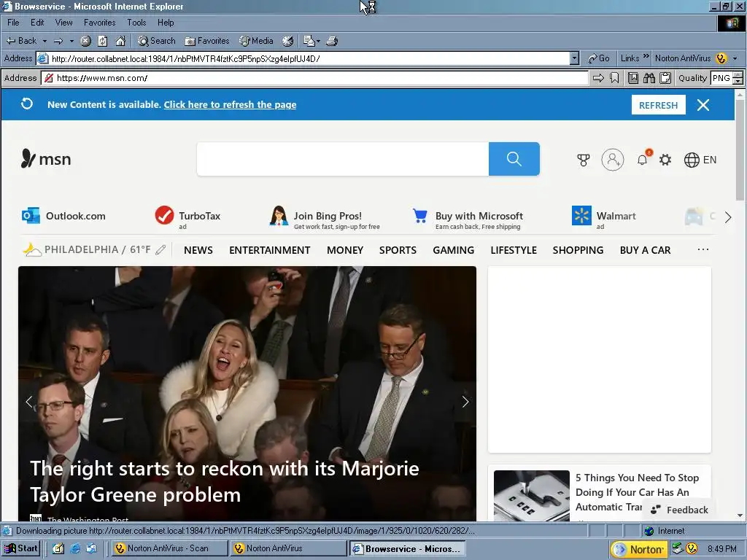The height and width of the screenshot is (560, 747).
Task: Click the Norton AntiVirus toolbar icon
Action: point(721,58)
